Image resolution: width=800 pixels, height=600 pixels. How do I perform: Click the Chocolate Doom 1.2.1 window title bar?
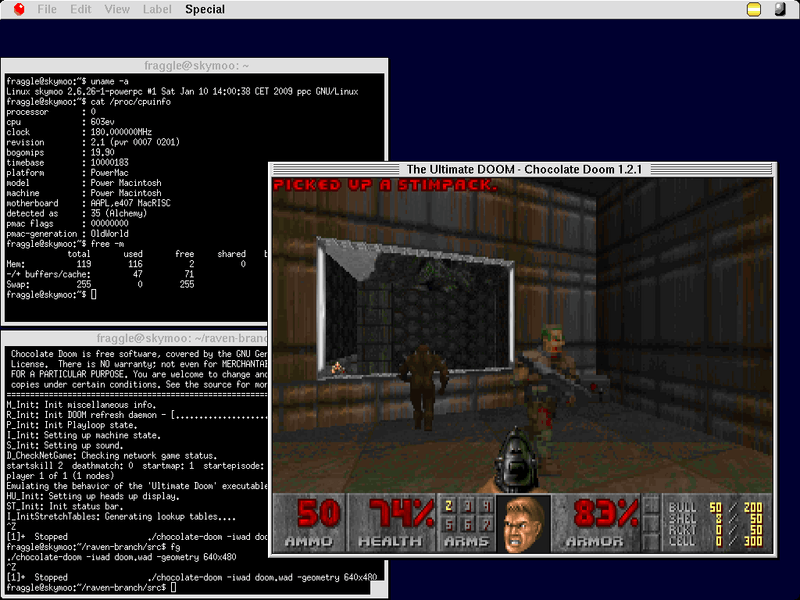(522, 169)
